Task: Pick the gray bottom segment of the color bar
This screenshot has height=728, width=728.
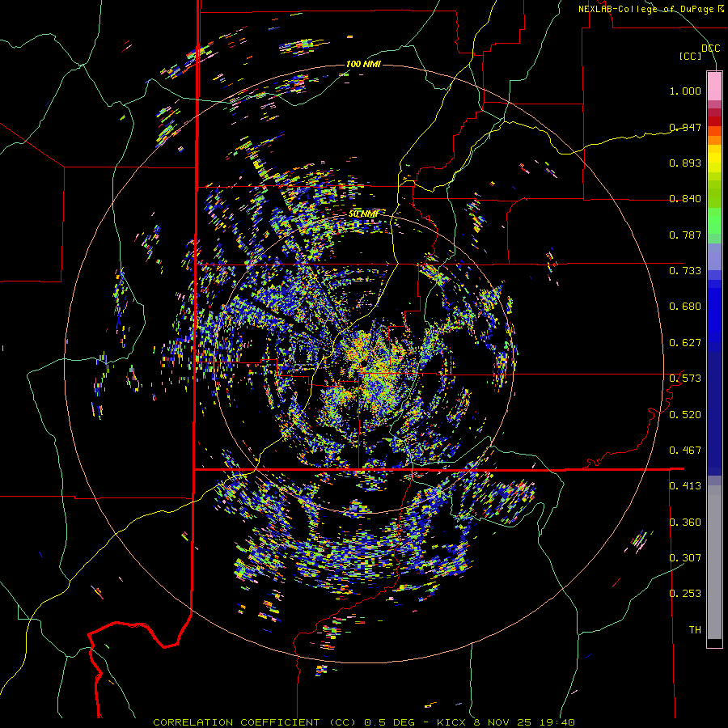Action: 714,562
